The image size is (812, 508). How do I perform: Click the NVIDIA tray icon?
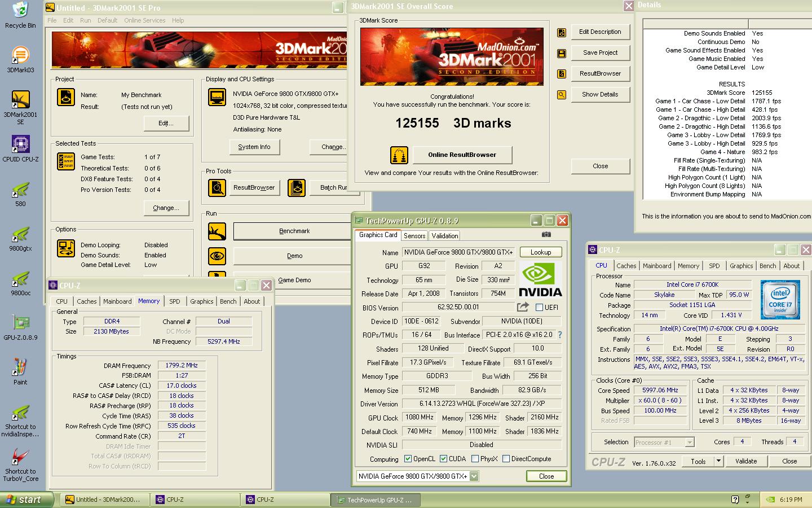[x=770, y=500]
